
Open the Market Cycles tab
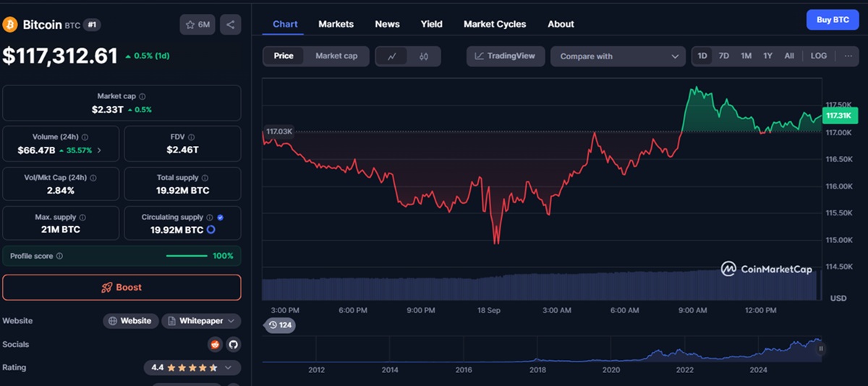point(495,24)
